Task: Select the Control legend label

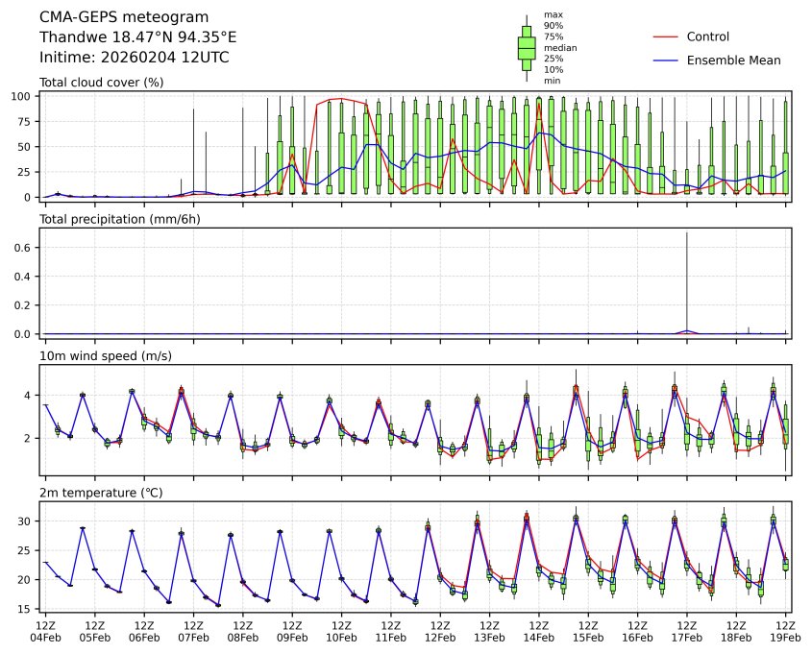Action: point(707,37)
